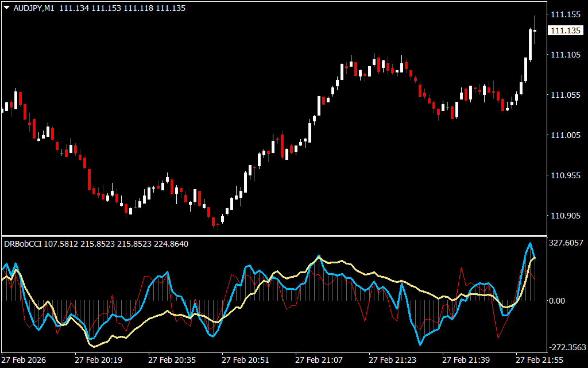Select the 27 Feb 20:19 time label
588x368 pixels.
[x=98, y=359]
